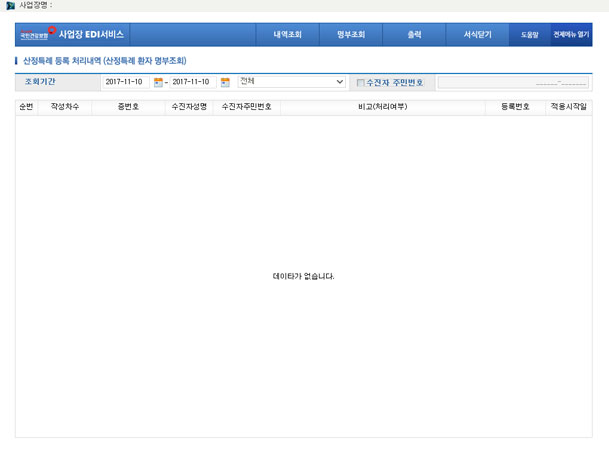Select the 출력 menu item

(x=414, y=35)
